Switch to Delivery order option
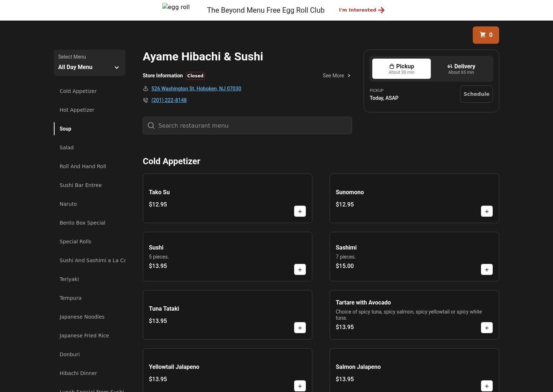 coord(461,69)
